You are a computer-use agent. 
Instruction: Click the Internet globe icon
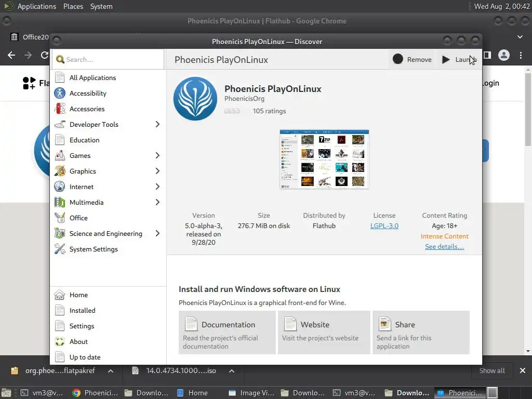(x=60, y=187)
